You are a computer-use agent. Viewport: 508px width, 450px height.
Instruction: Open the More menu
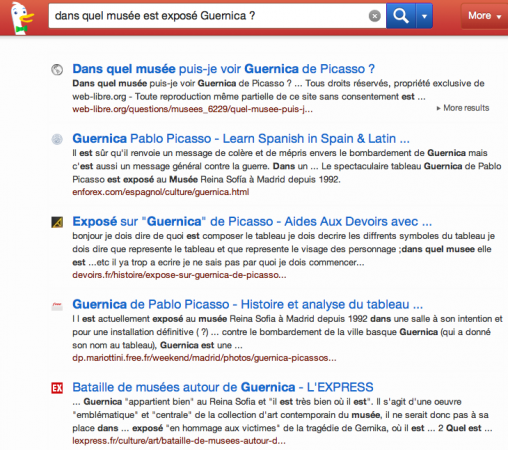tap(484, 16)
